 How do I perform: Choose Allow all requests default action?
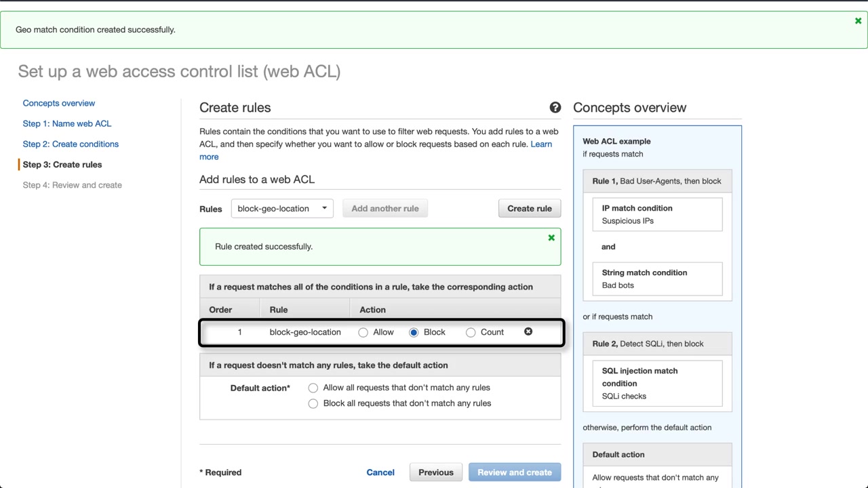coord(313,388)
